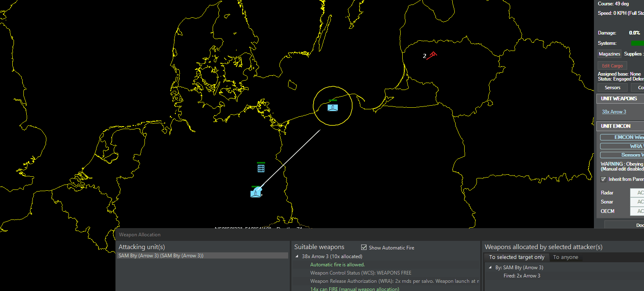Click the Damage 0.0% value
This screenshot has width=644, height=291.
click(635, 33)
